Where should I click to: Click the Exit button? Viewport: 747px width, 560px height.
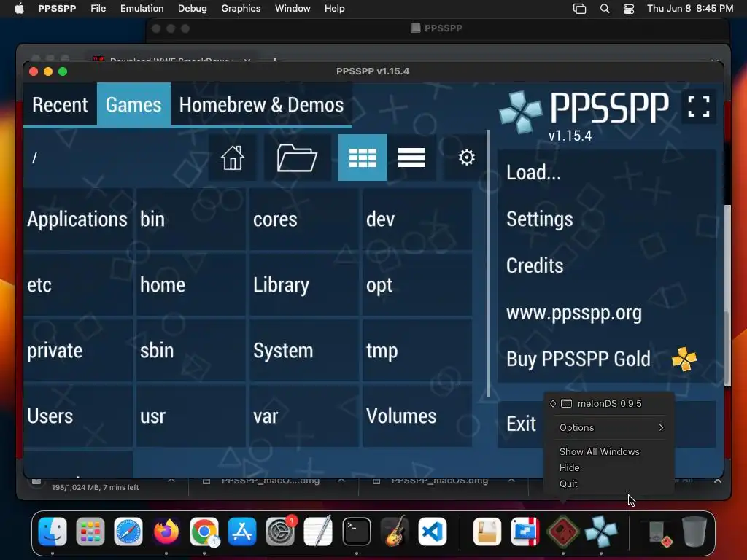[x=521, y=424]
